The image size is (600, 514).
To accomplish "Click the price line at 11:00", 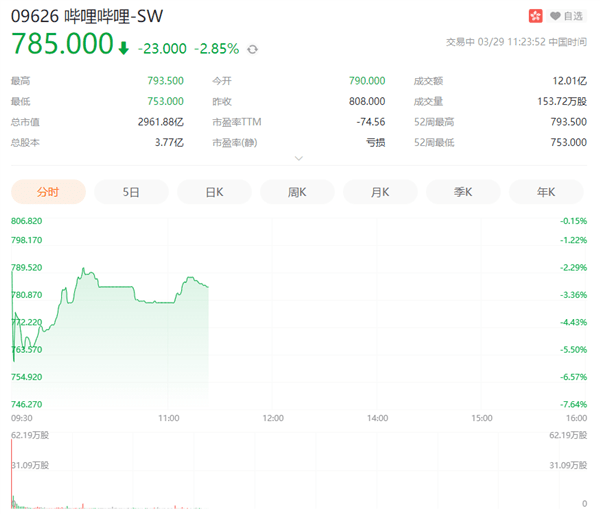I will [x=168, y=300].
